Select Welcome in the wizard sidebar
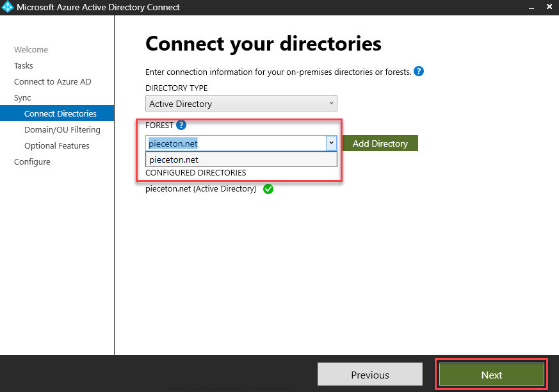 point(31,49)
